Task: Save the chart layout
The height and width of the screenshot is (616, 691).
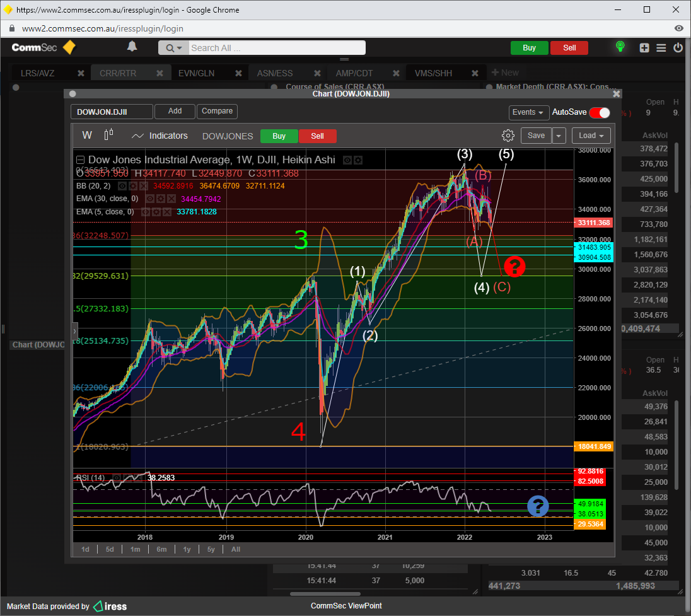Action: click(x=537, y=136)
